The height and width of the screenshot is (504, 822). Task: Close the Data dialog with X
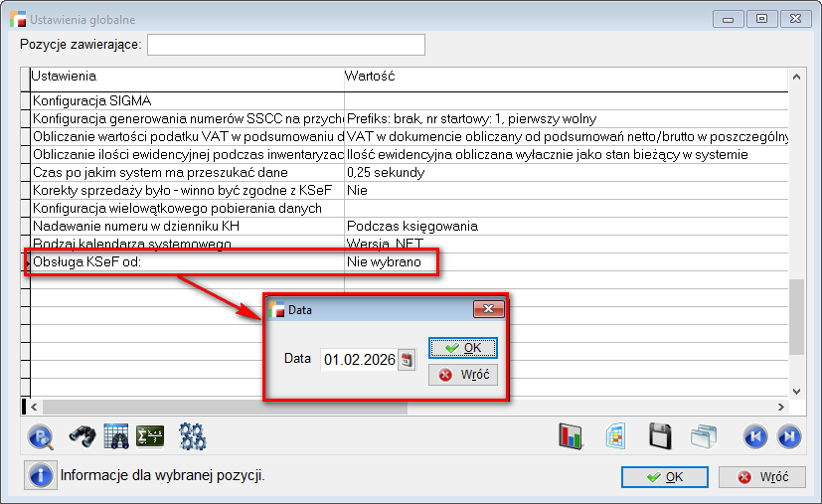click(x=487, y=310)
